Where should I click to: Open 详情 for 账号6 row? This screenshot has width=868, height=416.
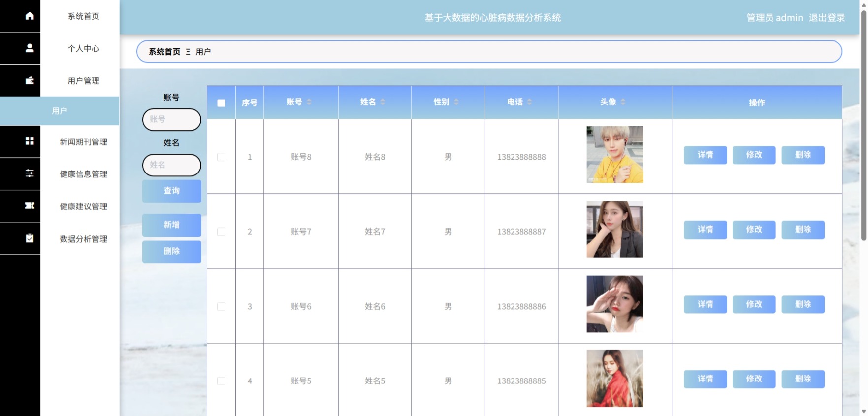coord(705,304)
